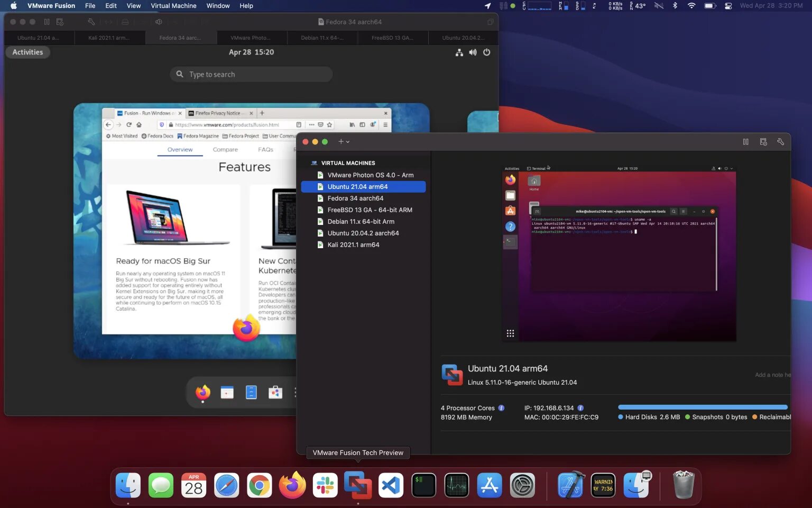Click the VMware Fusion icon in the Dock
This screenshot has width=812, height=508.
(x=357, y=484)
